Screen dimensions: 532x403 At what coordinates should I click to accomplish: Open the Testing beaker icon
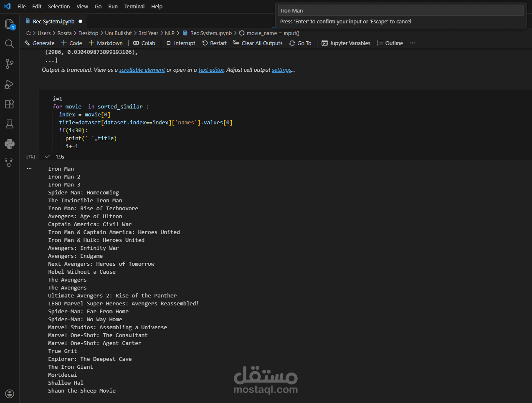coord(9,124)
